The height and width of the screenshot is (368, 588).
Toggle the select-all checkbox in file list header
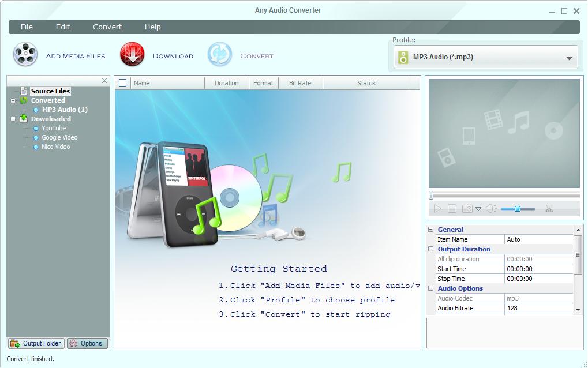point(123,83)
